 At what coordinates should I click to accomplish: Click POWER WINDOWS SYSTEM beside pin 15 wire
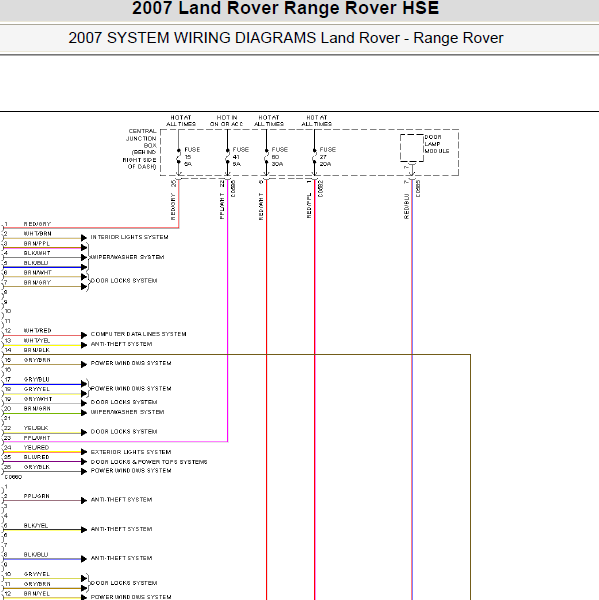pos(131,363)
